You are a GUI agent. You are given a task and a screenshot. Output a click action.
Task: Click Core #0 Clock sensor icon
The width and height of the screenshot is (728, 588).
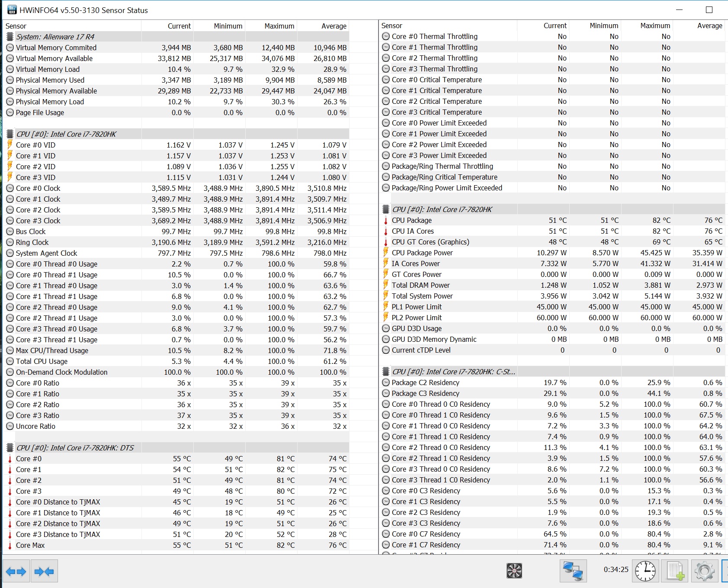(x=10, y=188)
